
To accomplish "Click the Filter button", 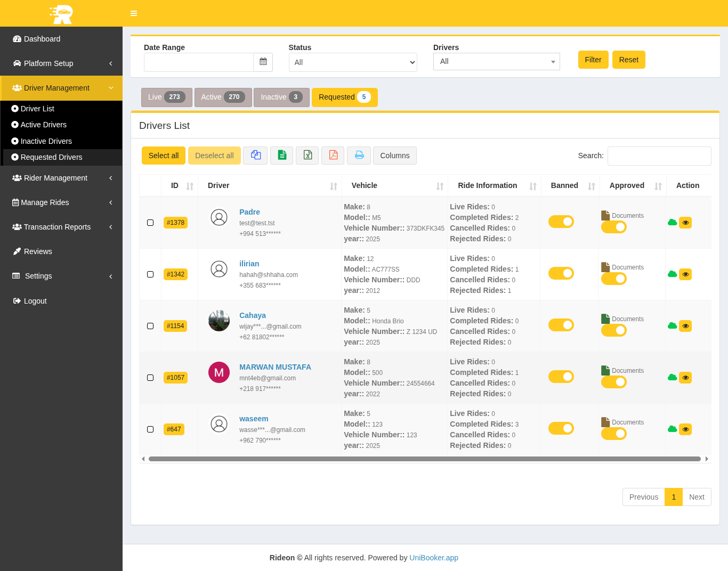I will click(x=593, y=60).
